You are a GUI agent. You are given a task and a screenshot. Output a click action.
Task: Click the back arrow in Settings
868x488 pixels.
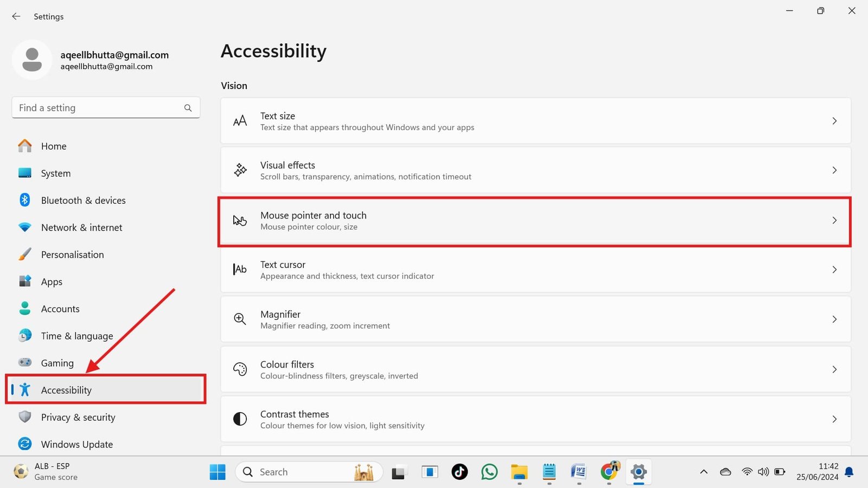(16, 16)
